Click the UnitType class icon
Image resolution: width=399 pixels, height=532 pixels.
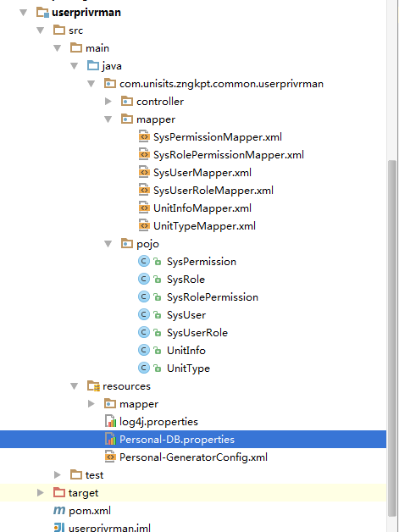coord(144,368)
